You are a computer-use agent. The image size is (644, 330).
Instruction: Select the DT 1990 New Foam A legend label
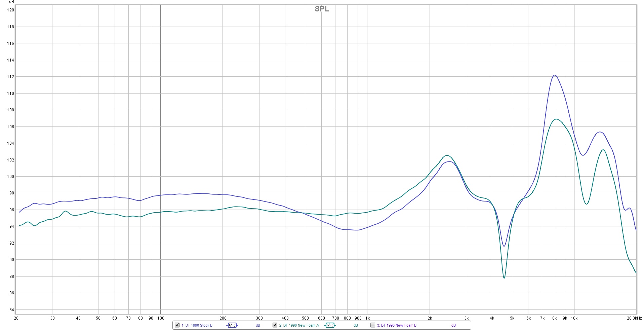click(x=299, y=325)
